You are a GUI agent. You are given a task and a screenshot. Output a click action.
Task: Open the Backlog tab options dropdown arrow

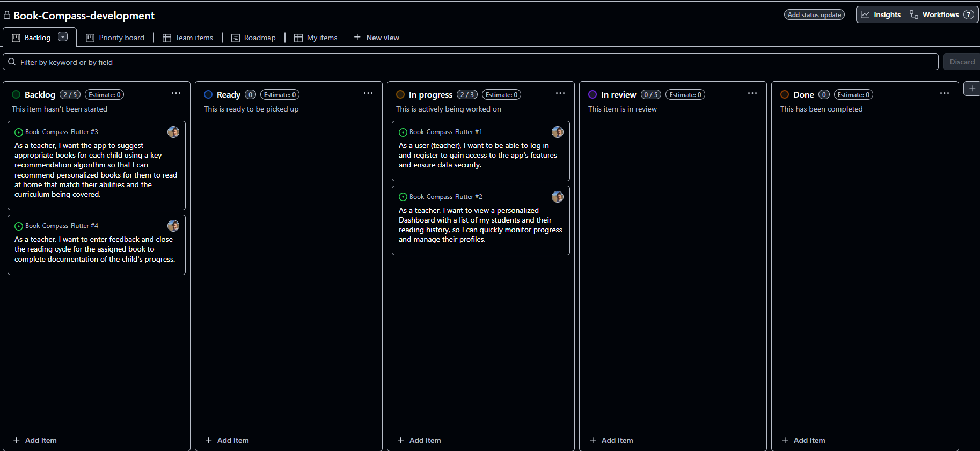click(63, 37)
